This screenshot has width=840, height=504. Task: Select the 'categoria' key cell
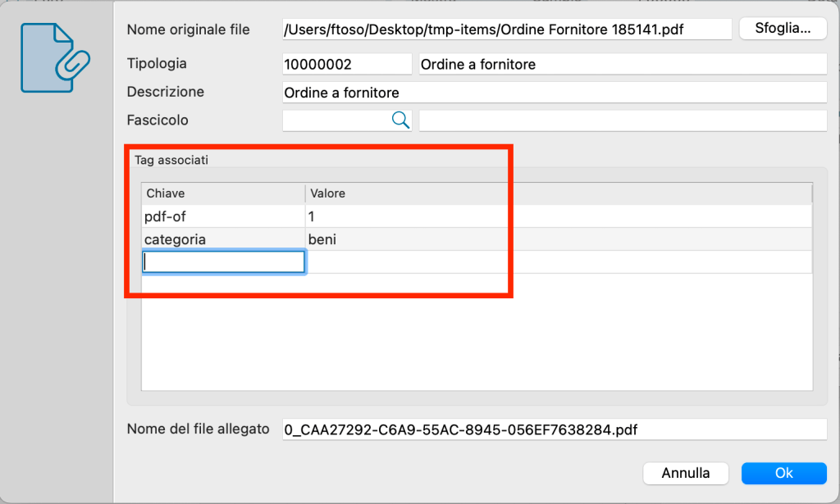[x=222, y=239]
